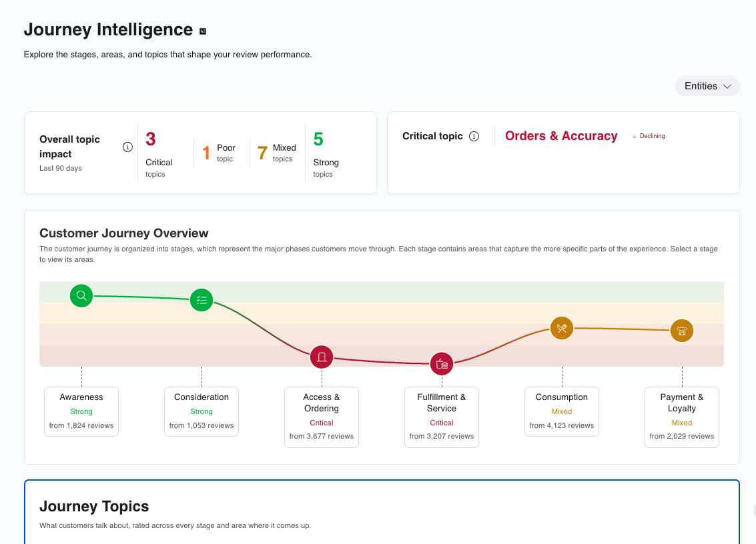Open the Payment & Loyalty stage card

pyautogui.click(x=682, y=417)
